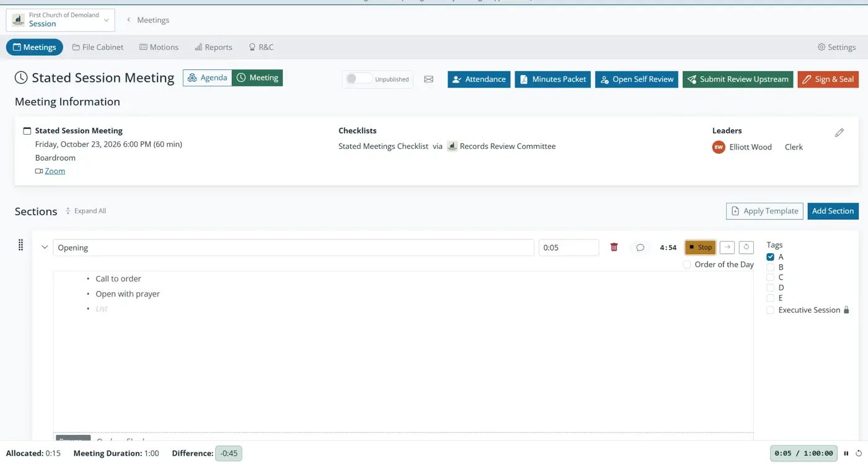
Task: Delete the Opening section via trash icon
Action: [614, 247]
